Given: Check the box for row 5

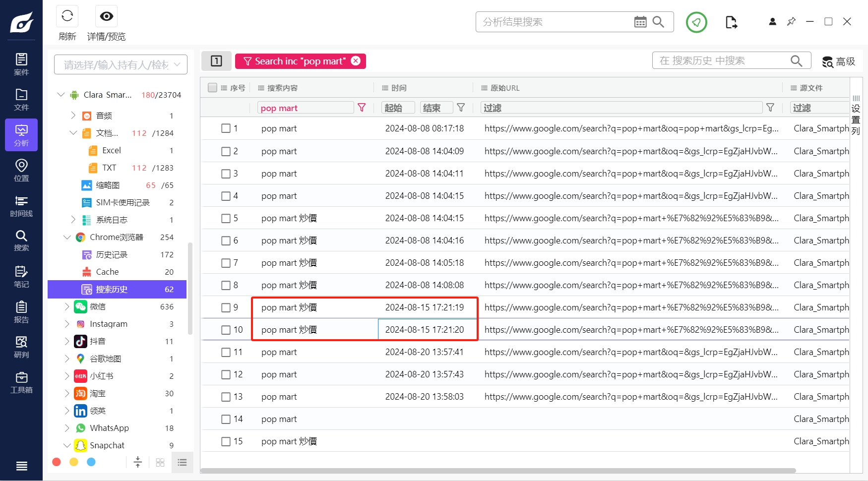Looking at the screenshot, I should [x=226, y=218].
